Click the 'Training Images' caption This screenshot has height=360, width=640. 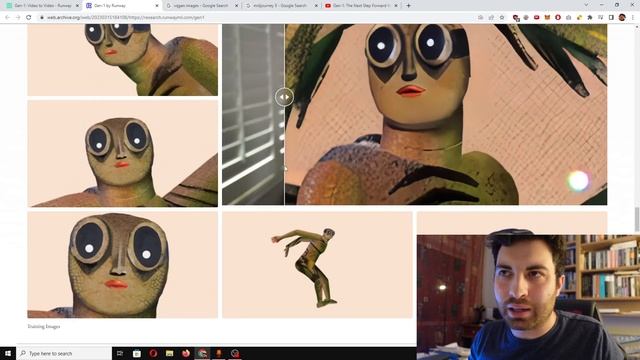(x=44, y=327)
